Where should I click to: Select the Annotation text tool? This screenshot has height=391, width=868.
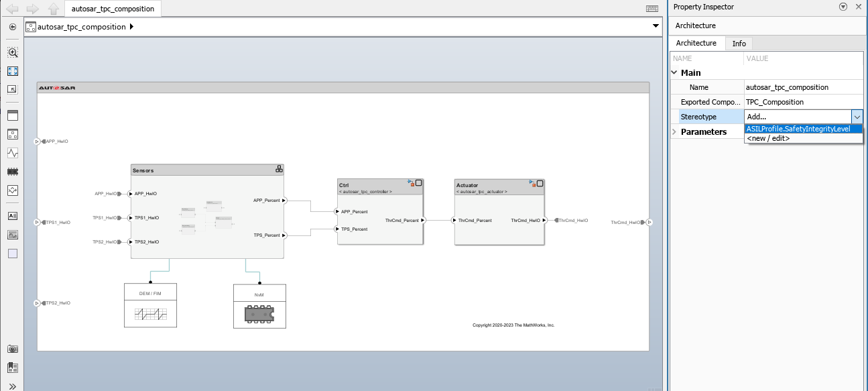coord(12,216)
